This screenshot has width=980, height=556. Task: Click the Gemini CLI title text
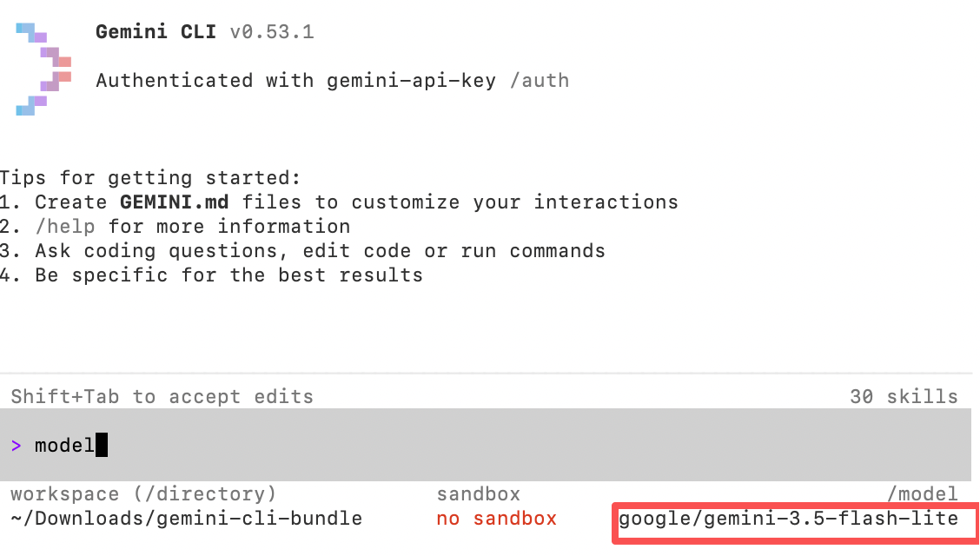[156, 31]
